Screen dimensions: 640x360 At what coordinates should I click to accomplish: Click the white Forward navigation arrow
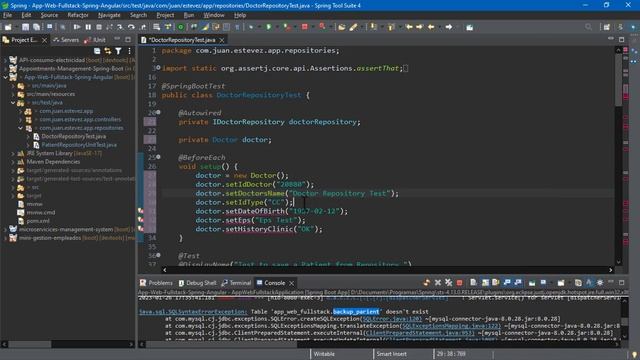(x=449, y=27)
